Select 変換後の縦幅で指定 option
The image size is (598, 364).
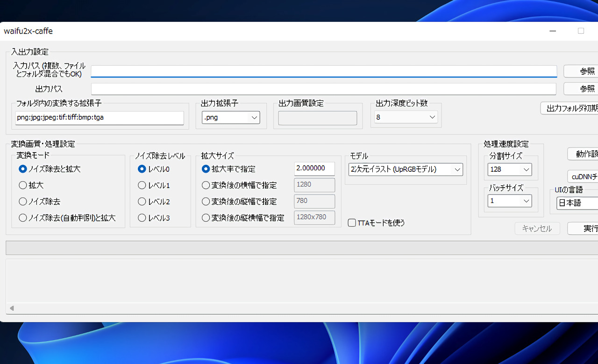point(239,202)
